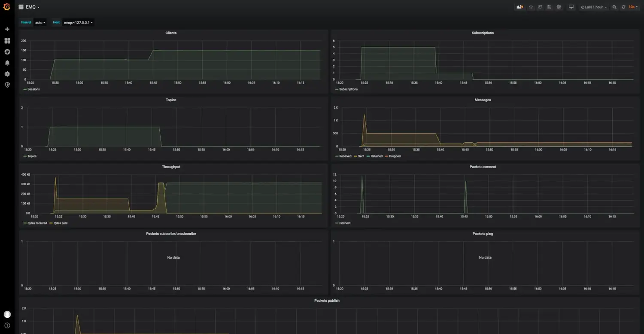Open dashboard settings with the top gear icon
The height and width of the screenshot is (334, 644).
tap(559, 7)
